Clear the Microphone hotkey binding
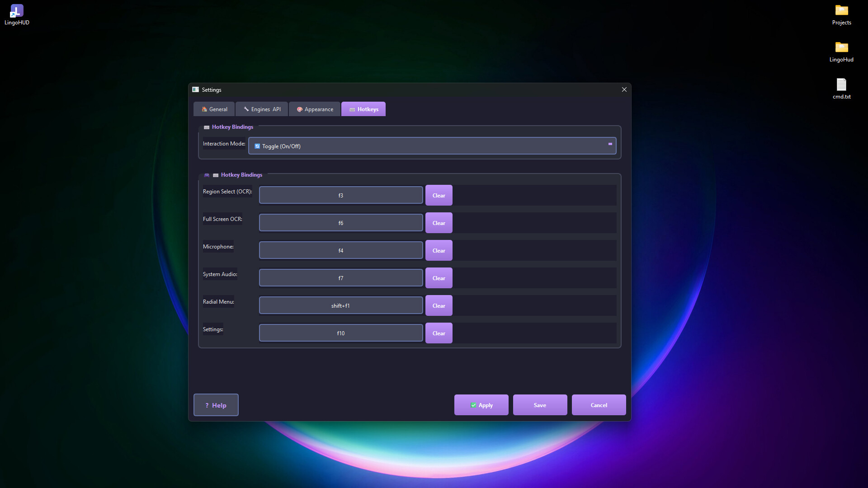Image resolution: width=868 pixels, height=488 pixels. point(439,250)
